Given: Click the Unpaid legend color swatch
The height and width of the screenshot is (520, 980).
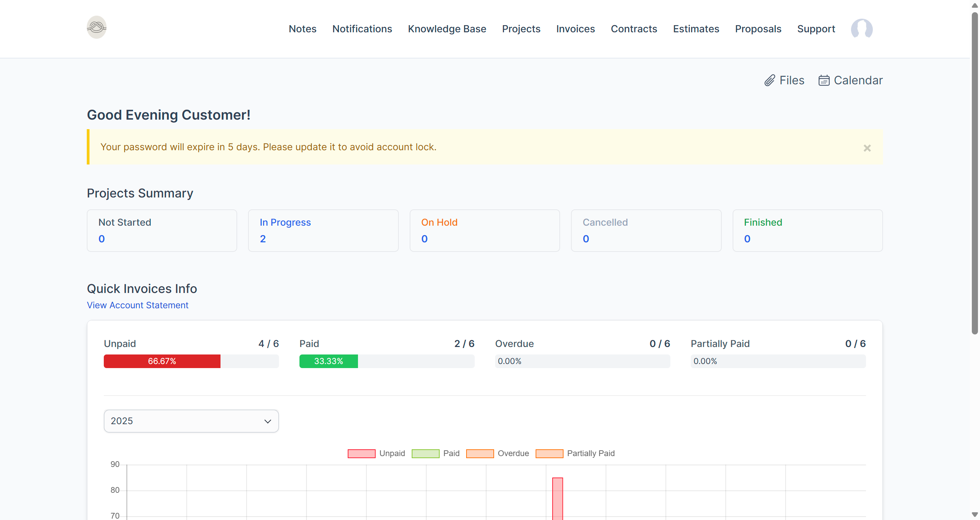Looking at the screenshot, I should pyautogui.click(x=361, y=453).
